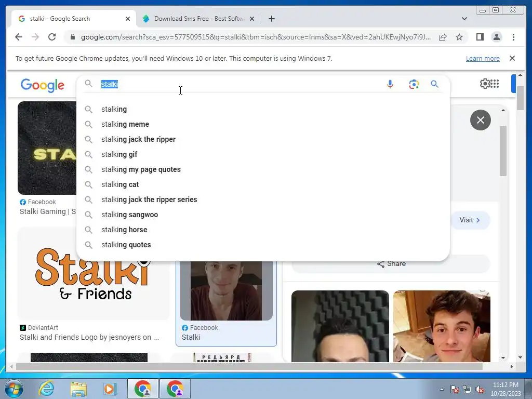
Task: Close the image preview panel
Action: click(480, 120)
